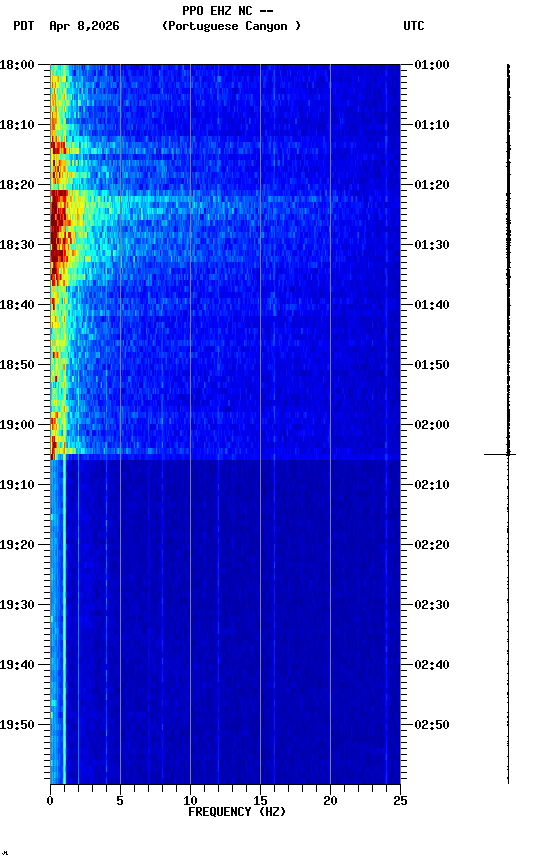Click the 01:20 UTC time label
Viewport: 552px width, 864px height.
[x=432, y=185]
